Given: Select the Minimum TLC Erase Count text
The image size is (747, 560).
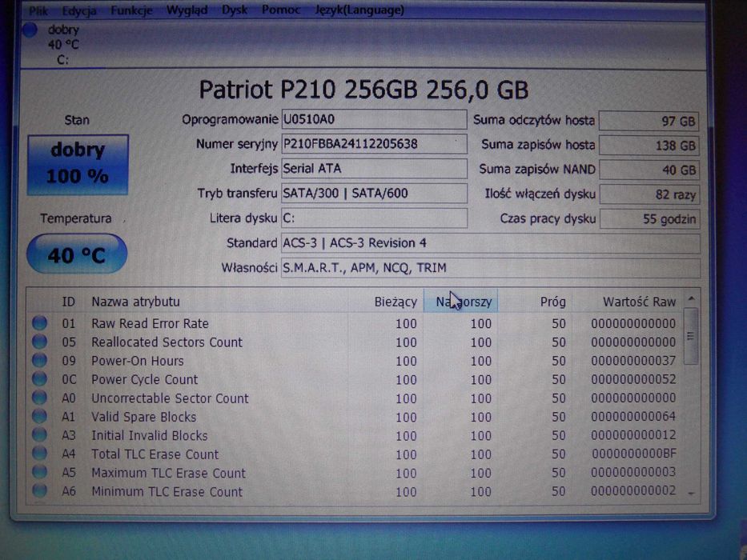Looking at the screenshot, I should [167, 491].
